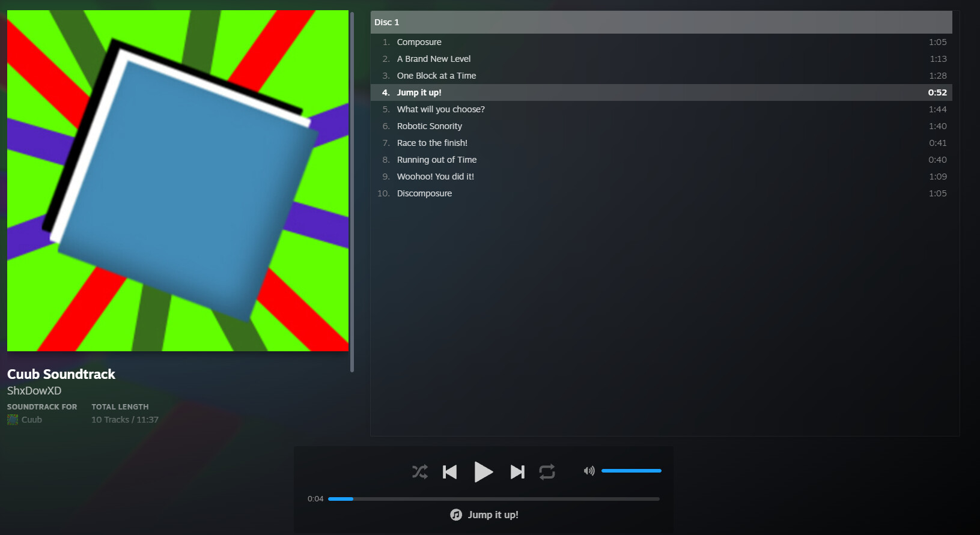Mute the audio with speaker icon

pos(589,471)
